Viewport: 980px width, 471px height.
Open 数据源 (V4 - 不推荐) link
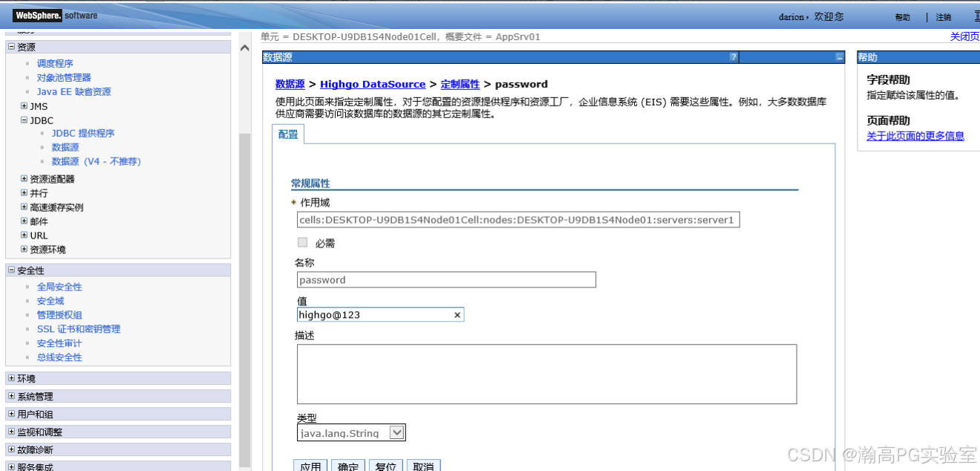tap(96, 162)
